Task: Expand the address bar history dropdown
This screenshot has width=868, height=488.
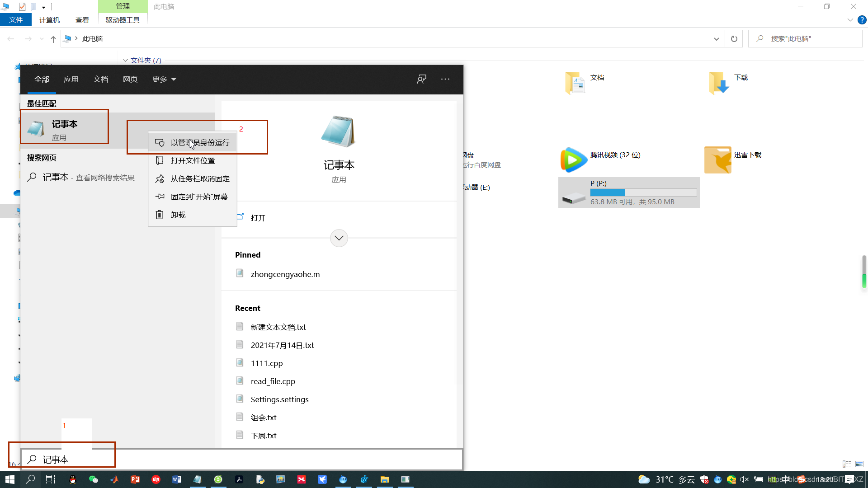Action: pyautogui.click(x=716, y=39)
